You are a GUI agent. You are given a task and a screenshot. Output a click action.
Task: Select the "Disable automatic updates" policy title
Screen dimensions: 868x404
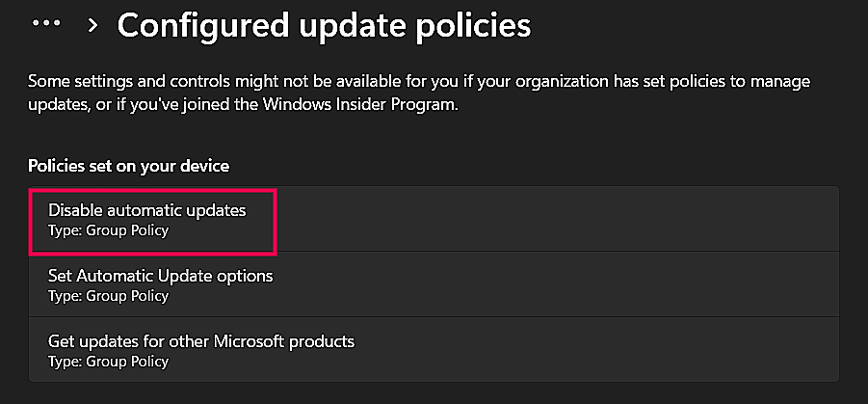point(147,210)
